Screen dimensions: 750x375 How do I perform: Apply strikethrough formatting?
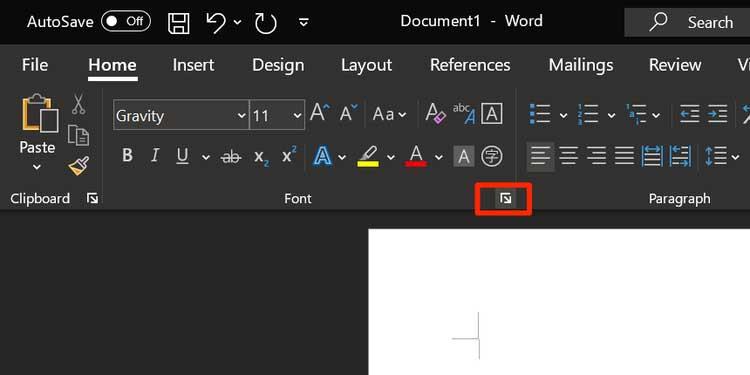point(231,156)
